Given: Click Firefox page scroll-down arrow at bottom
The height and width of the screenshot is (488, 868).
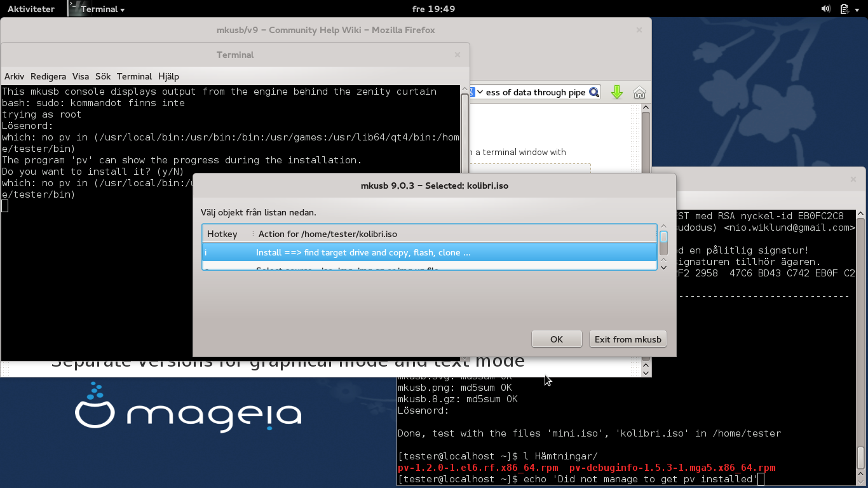Looking at the screenshot, I should (646, 373).
